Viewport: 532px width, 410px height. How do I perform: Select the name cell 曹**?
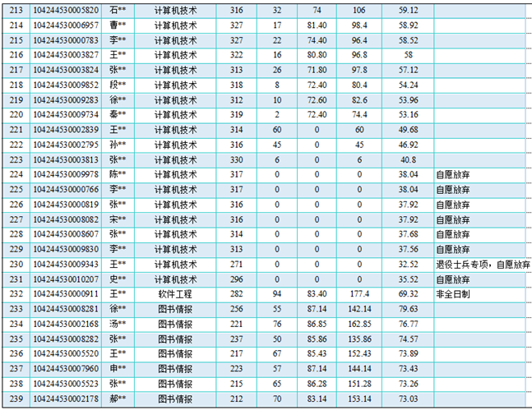(118, 25)
